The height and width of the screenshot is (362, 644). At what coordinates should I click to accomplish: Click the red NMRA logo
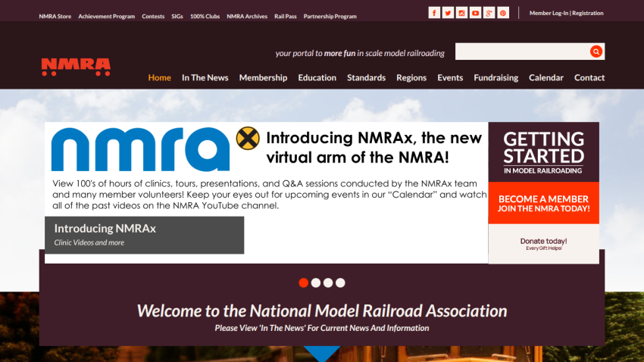76,67
